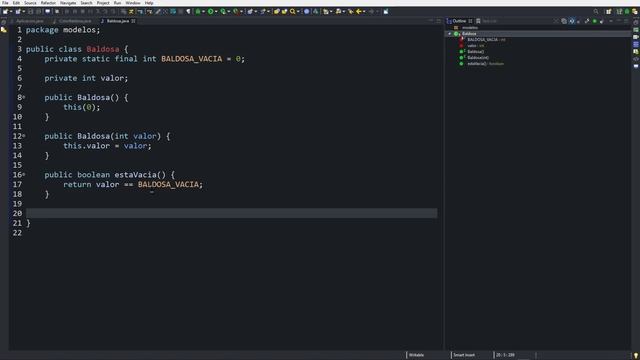Fold the estaVacia method at line 16
This screenshot has width=640, height=360.
pos(24,174)
